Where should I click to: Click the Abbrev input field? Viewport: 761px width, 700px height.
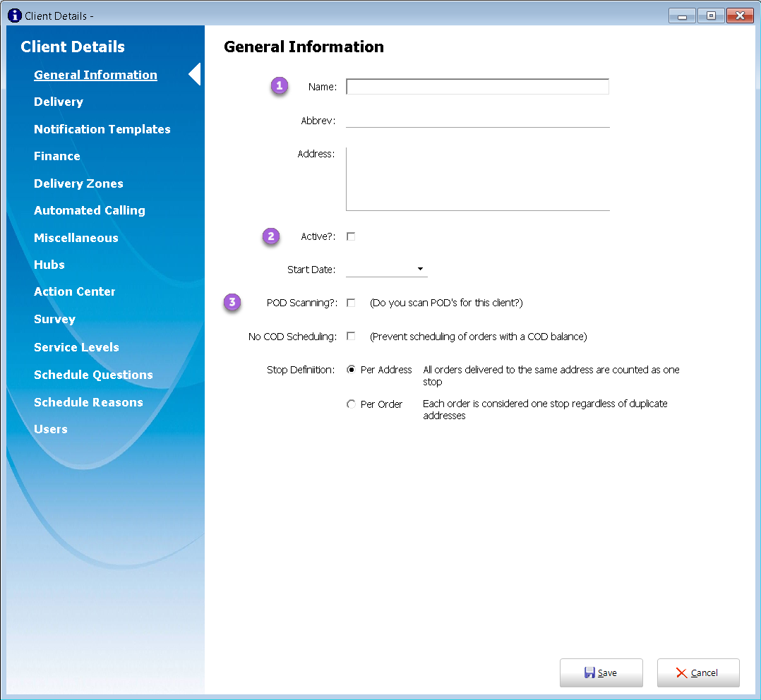[477, 120]
